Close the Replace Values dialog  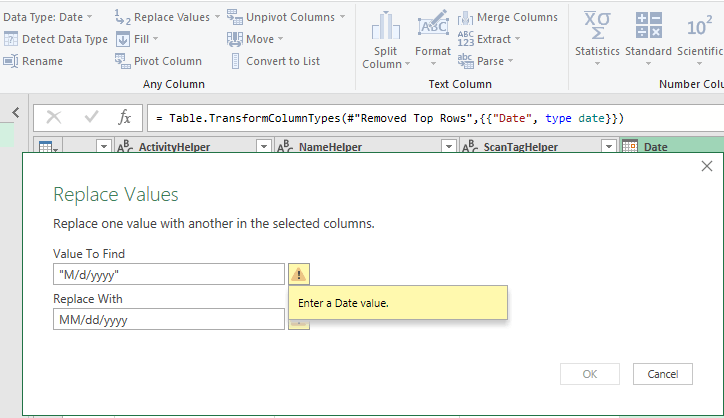707,166
